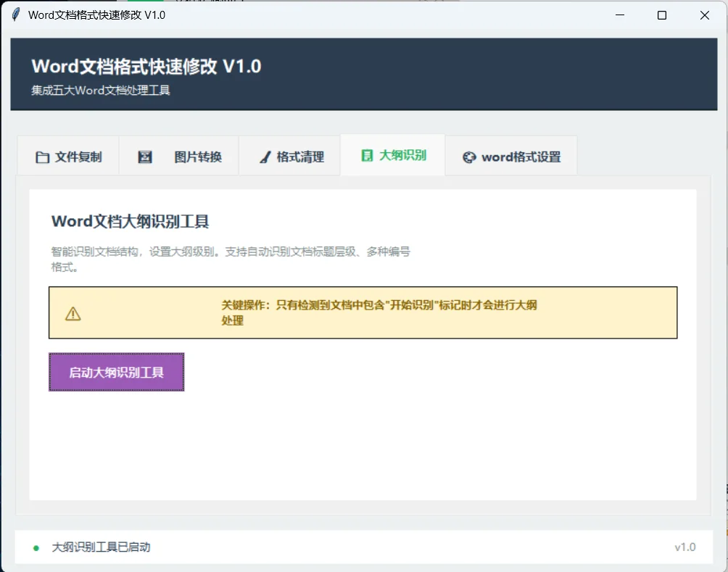Click the v1.0 version label

tap(684, 547)
